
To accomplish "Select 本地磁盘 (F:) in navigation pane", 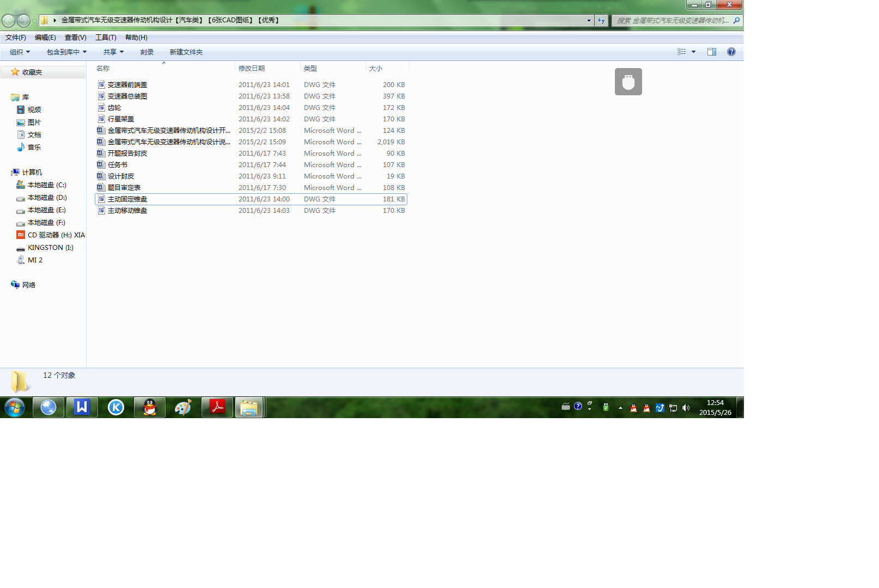I will [x=46, y=223].
